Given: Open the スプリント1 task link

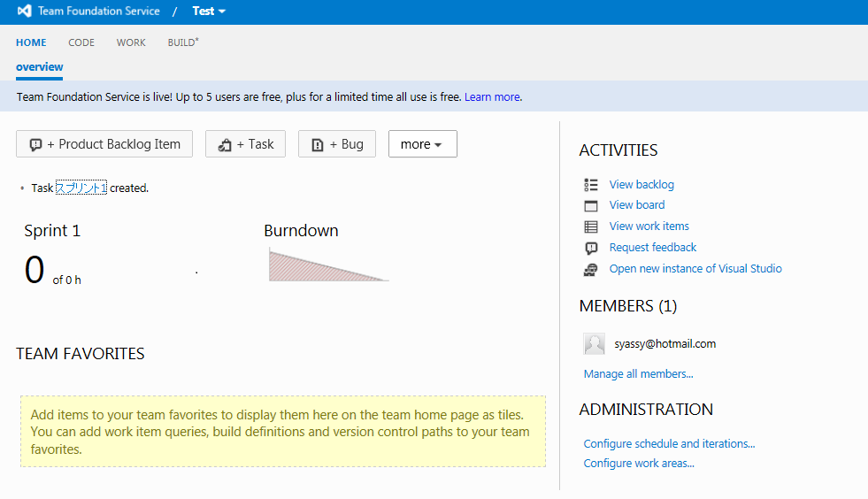Looking at the screenshot, I should tap(81, 188).
